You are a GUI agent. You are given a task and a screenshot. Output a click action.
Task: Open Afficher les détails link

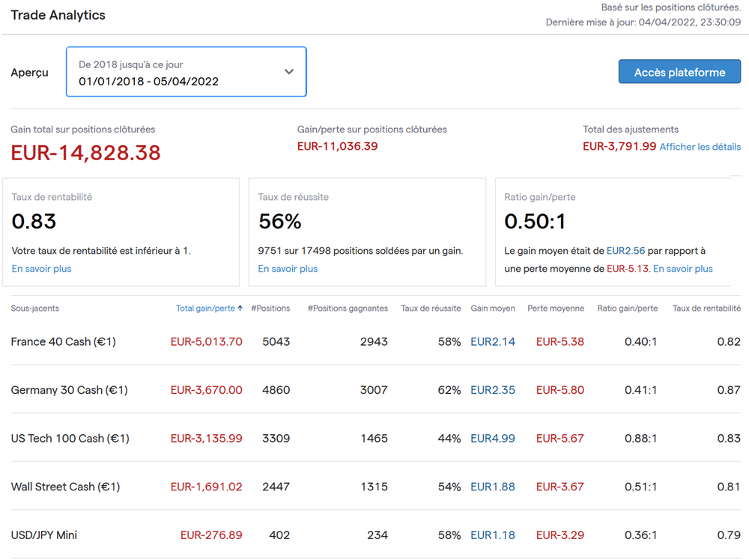(700, 147)
